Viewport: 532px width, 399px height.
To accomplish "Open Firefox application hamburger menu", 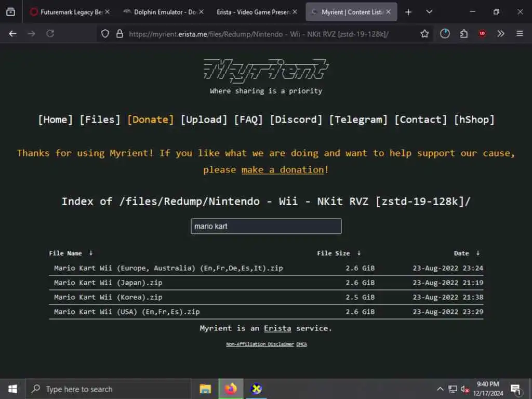I will click(520, 34).
